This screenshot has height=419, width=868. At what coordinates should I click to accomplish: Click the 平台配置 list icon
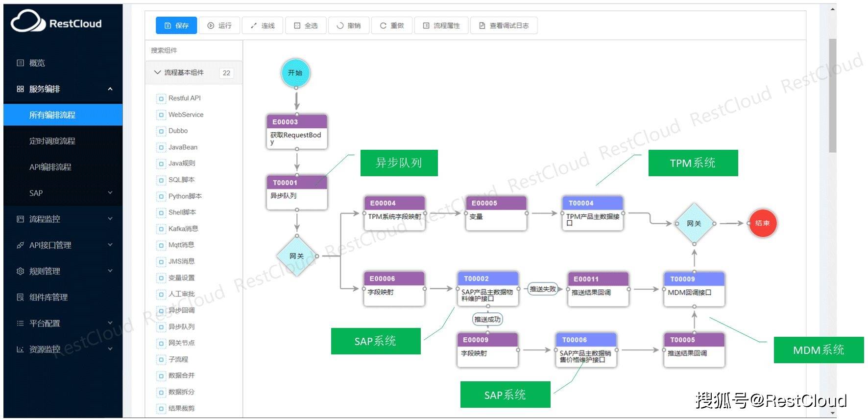click(x=20, y=323)
